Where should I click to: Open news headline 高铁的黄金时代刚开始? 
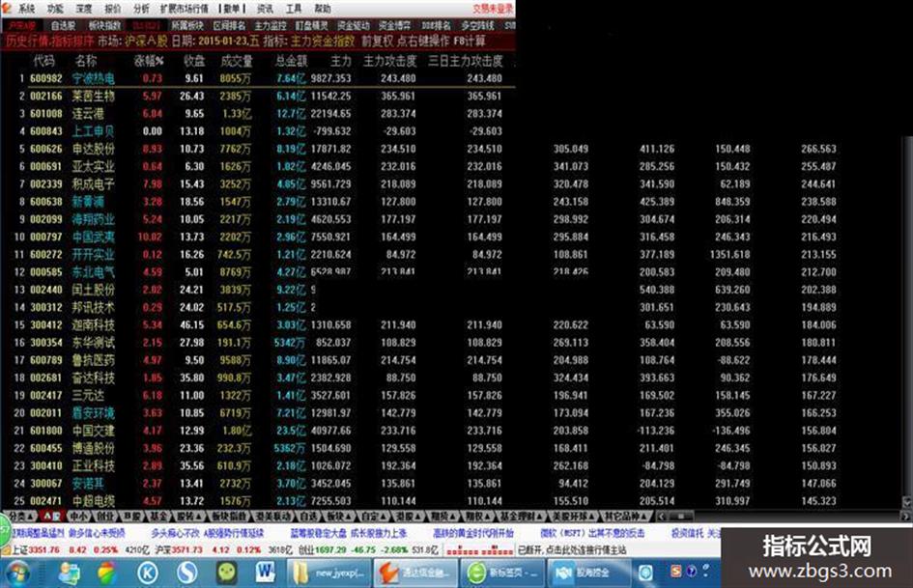click(x=473, y=533)
